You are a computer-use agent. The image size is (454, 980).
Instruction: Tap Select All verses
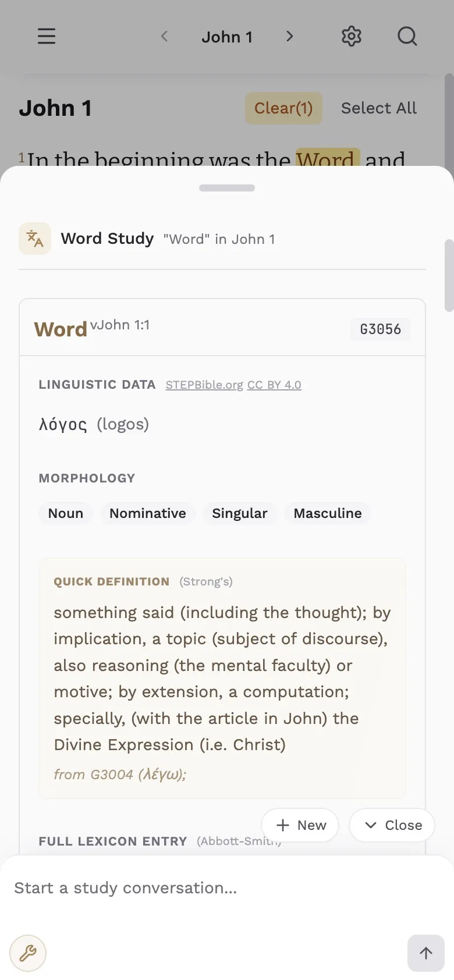click(x=379, y=108)
